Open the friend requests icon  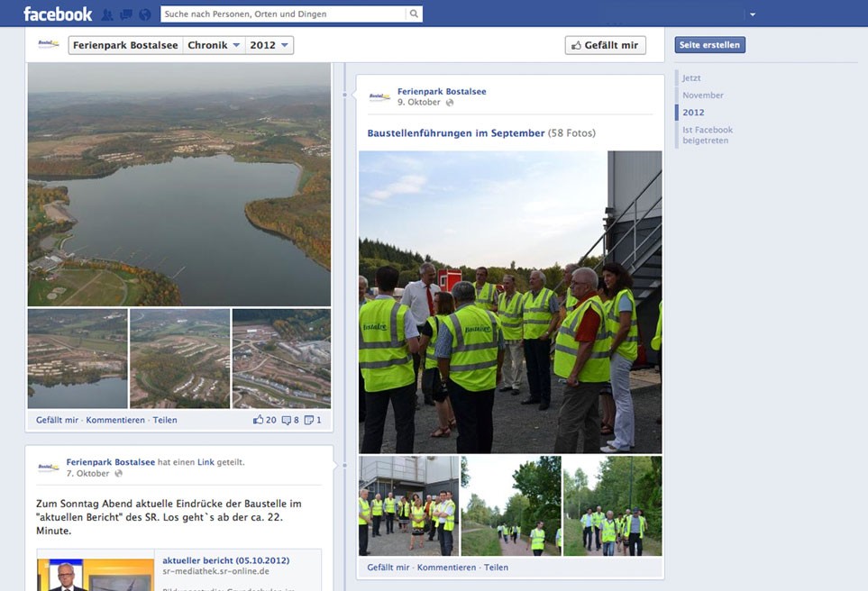click(107, 14)
